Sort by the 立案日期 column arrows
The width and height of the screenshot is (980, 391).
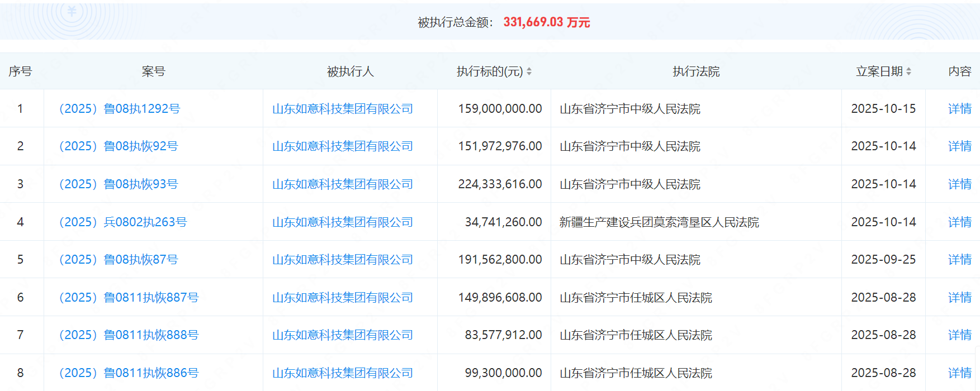click(x=908, y=71)
